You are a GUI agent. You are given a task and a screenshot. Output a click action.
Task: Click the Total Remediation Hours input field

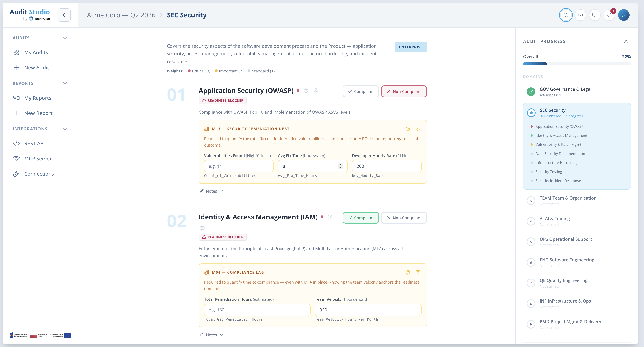[257, 310]
